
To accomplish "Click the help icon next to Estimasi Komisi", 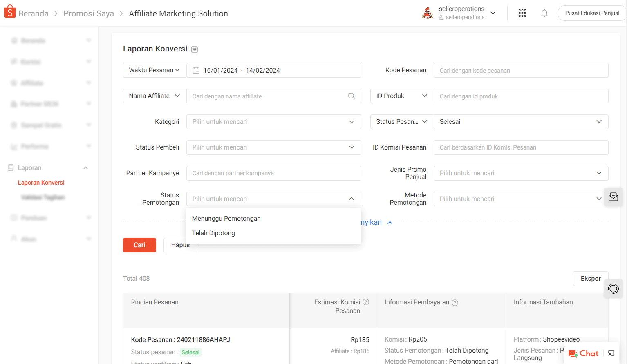I will (365, 302).
